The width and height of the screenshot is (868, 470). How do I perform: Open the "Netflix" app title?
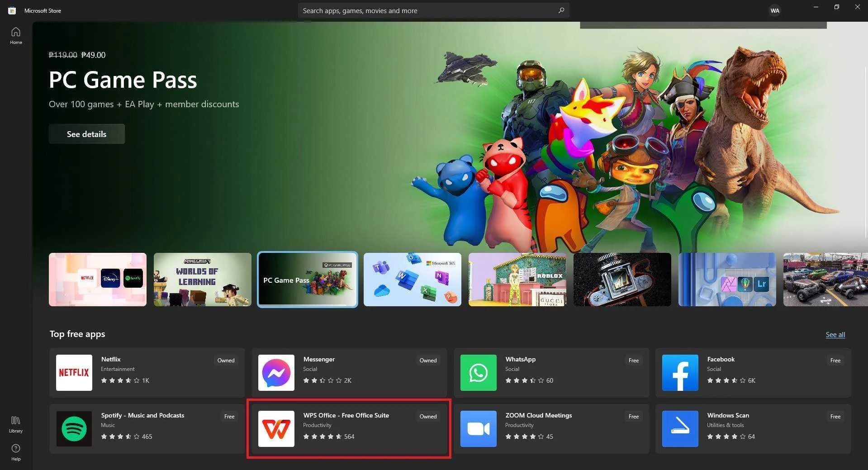(x=111, y=359)
